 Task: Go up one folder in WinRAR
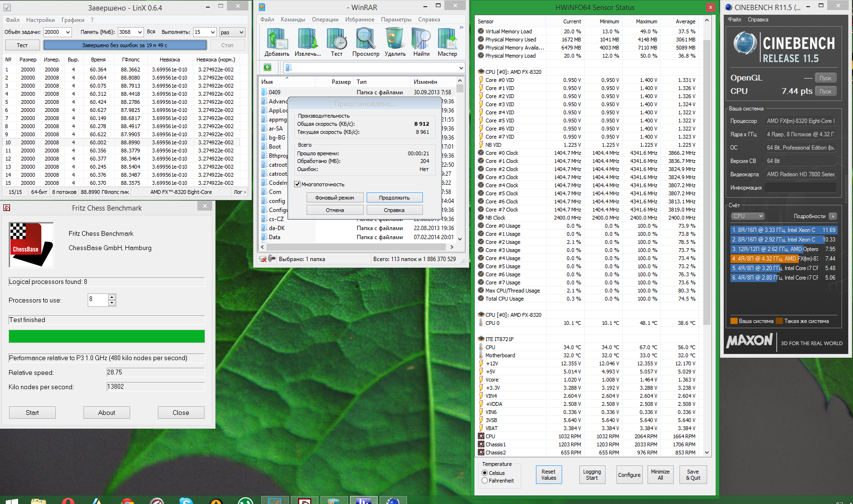pos(267,67)
